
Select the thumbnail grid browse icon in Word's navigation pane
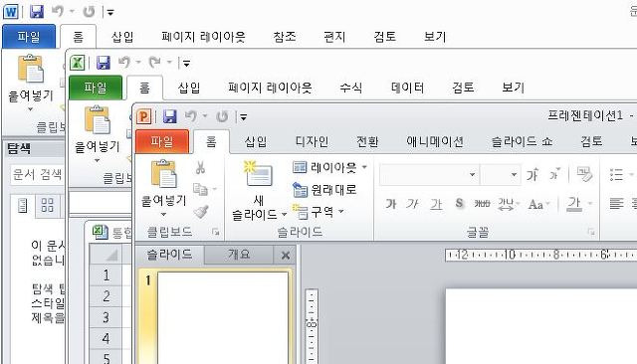pos(48,205)
